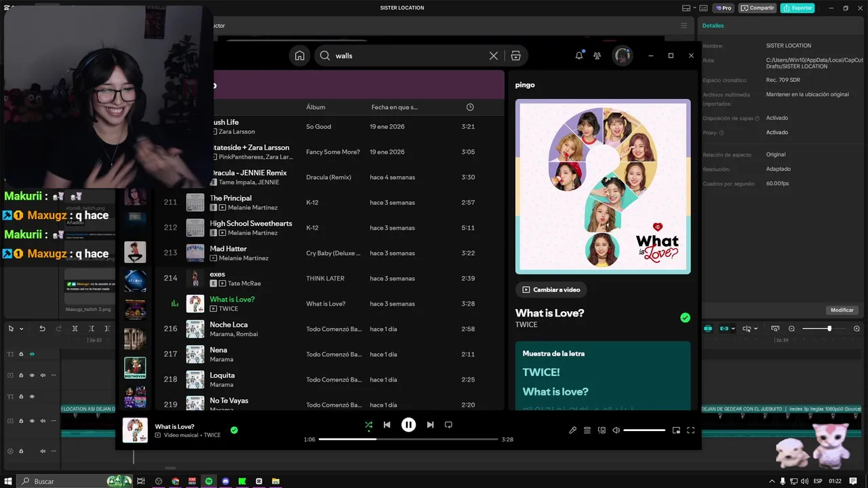Open more options on first video track

coord(54,375)
